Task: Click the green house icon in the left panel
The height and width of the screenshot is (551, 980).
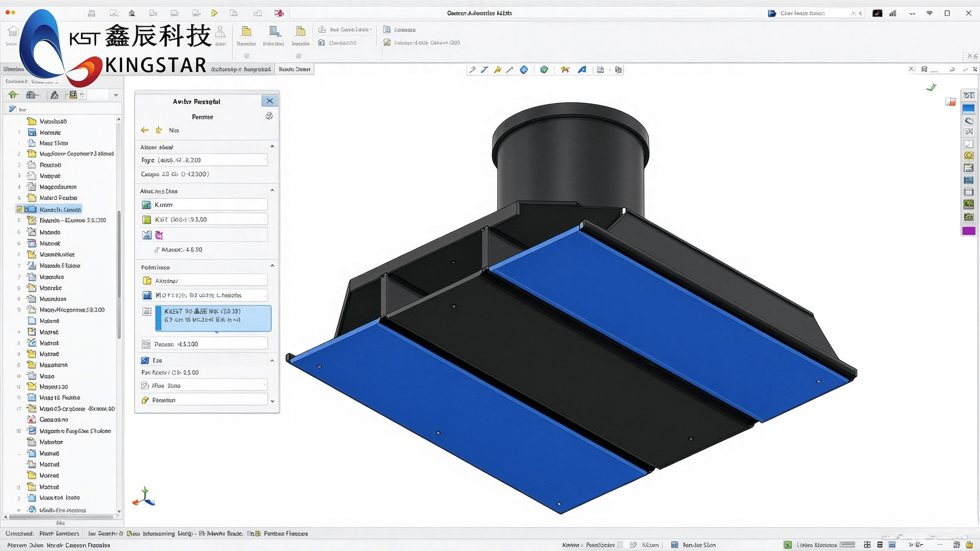Action: coord(13,95)
